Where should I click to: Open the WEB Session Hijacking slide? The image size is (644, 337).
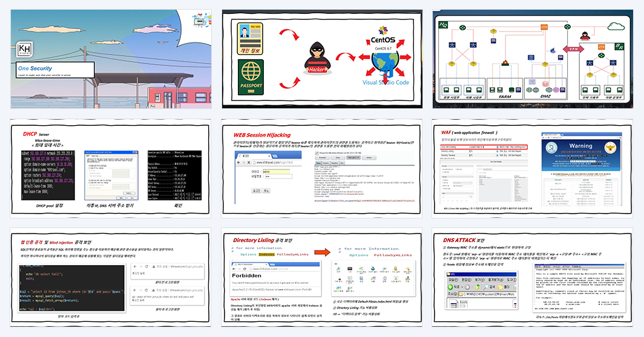[321, 168]
